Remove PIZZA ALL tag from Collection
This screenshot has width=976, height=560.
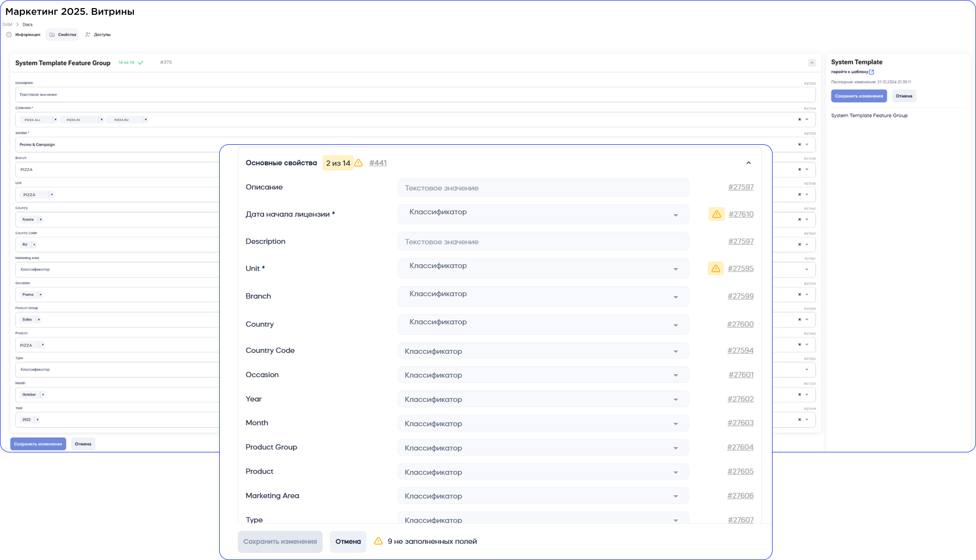[55, 120]
